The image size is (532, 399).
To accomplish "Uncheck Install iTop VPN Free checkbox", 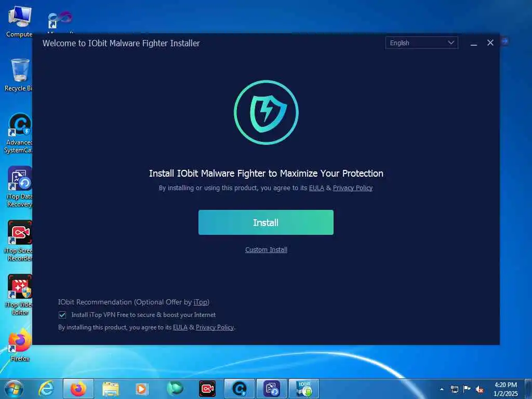I will tap(62, 315).
